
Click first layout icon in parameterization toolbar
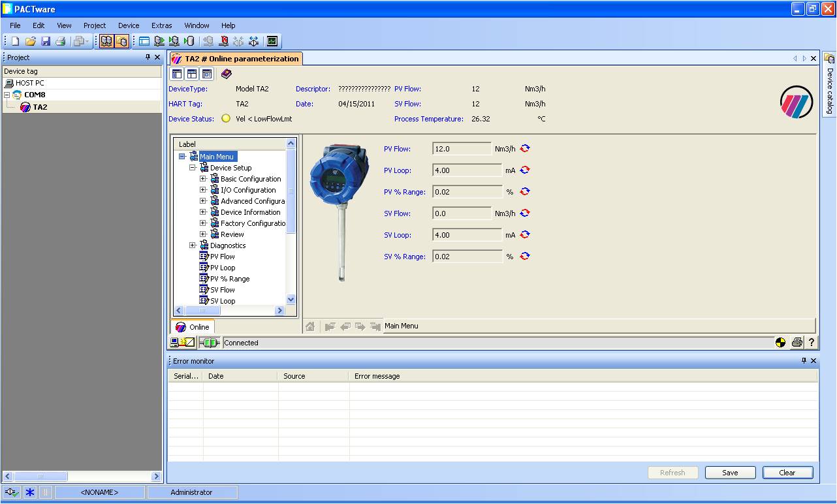coord(177,74)
